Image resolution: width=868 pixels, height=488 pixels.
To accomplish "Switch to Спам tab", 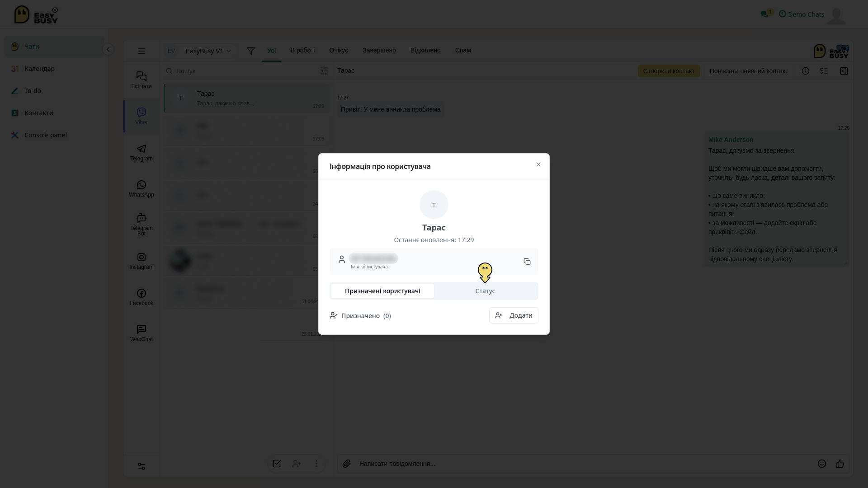I will tap(463, 50).
